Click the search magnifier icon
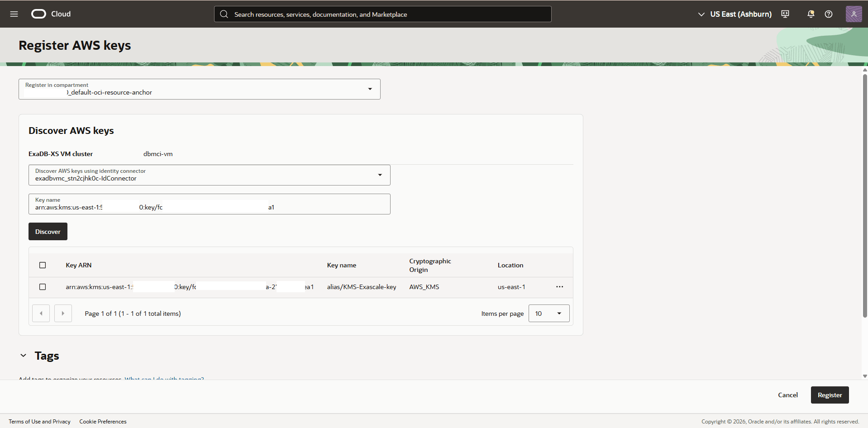This screenshot has height=428, width=868. 224,14
